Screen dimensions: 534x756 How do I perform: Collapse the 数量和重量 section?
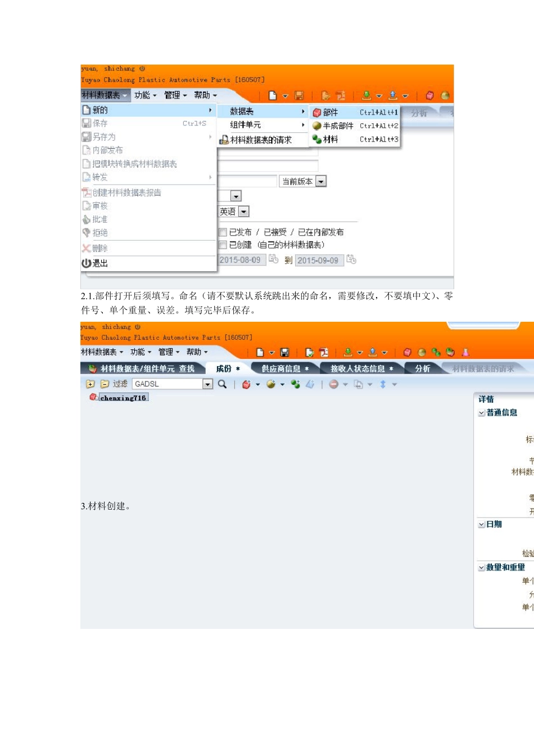[x=482, y=568]
